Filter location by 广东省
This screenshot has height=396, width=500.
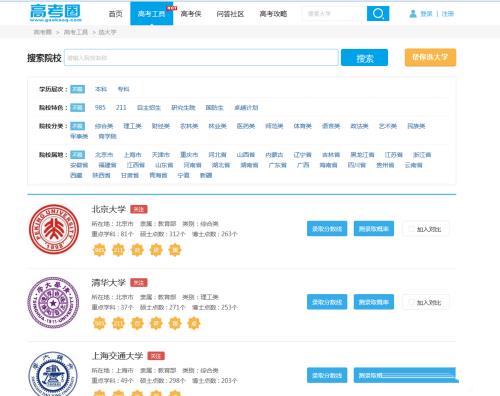[278, 165]
